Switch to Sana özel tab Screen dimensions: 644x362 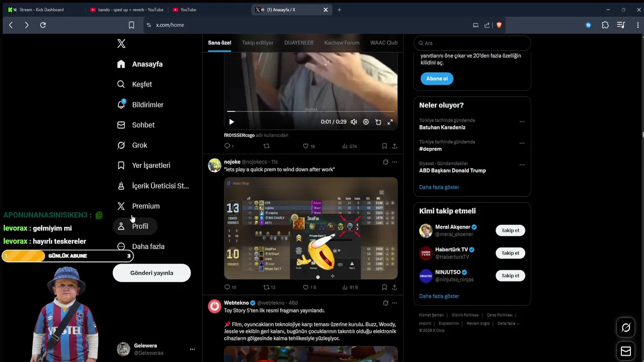click(219, 43)
